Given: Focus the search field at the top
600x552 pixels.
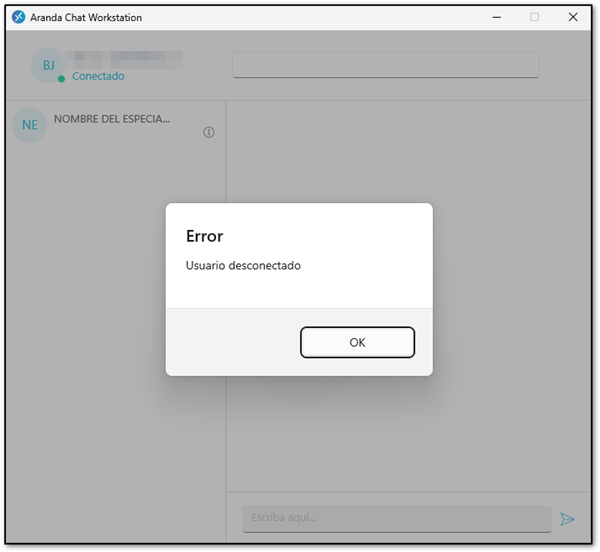Looking at the screenshot, I should pos(385,65).
